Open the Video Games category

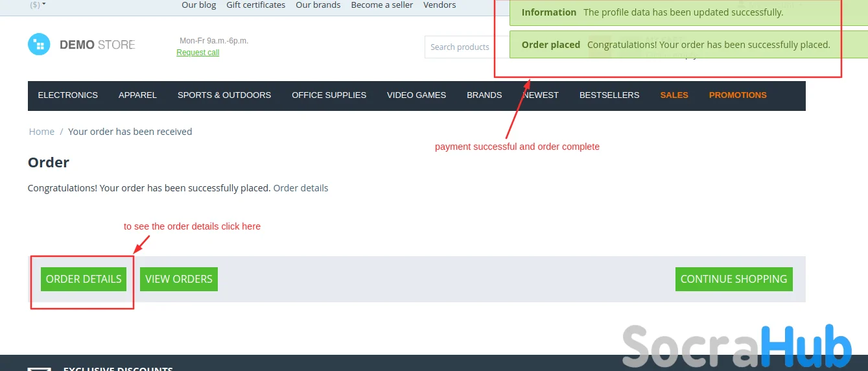tap(416, 95)
